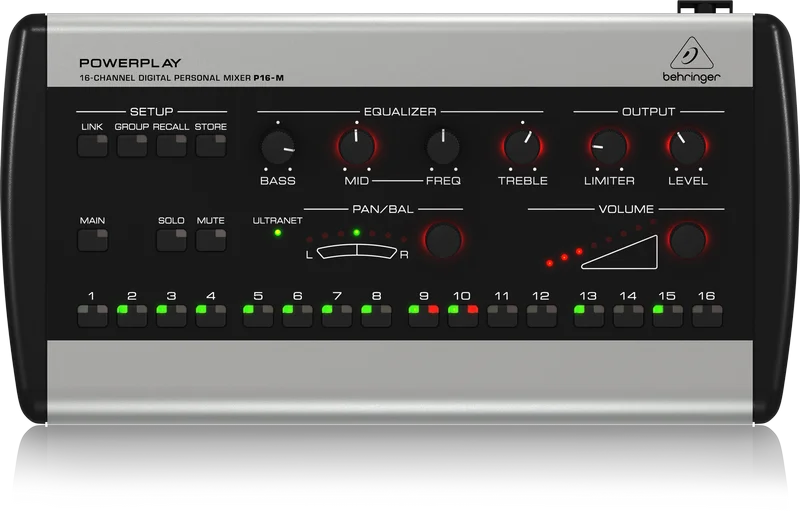Viewport: 800px width, 513px height.
Task: Click the POWERPLAY product name text
Action: coord(130,63)
